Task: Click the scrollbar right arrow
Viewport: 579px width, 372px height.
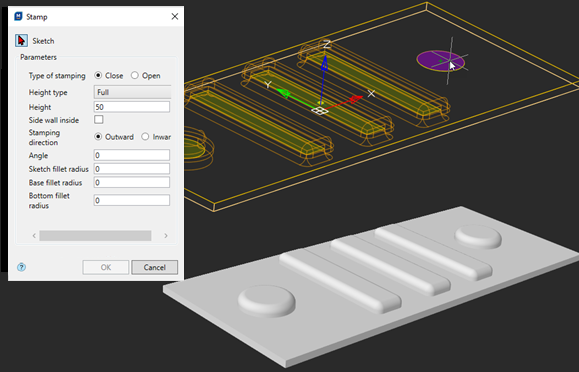Action: tap(166, 236)
